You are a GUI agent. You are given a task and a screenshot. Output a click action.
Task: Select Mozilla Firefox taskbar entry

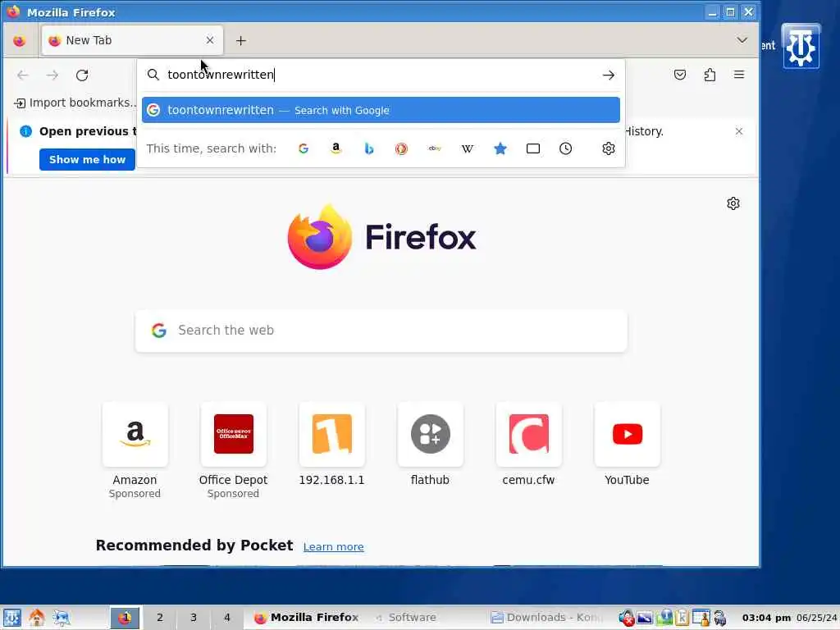click(x=307, y=618)
